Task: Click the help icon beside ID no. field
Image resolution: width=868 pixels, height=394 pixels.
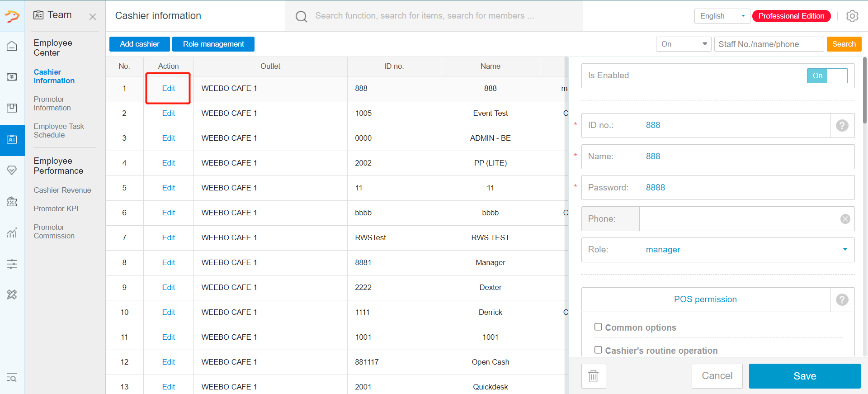Action: (x=842, y=125)
